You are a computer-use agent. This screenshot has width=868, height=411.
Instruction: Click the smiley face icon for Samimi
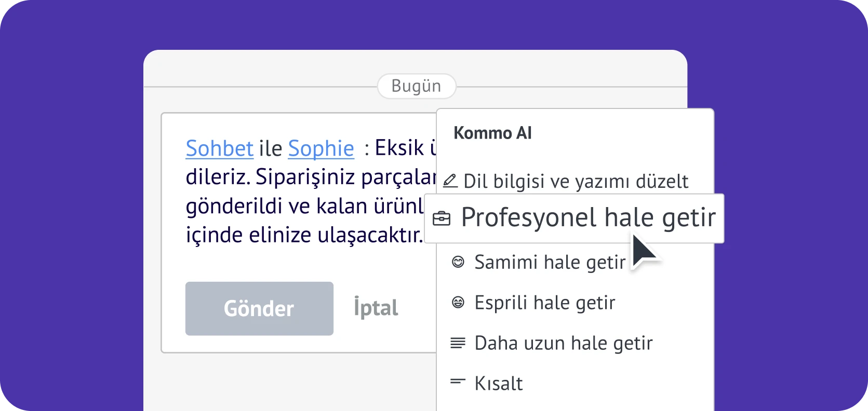tap(458, 262)
